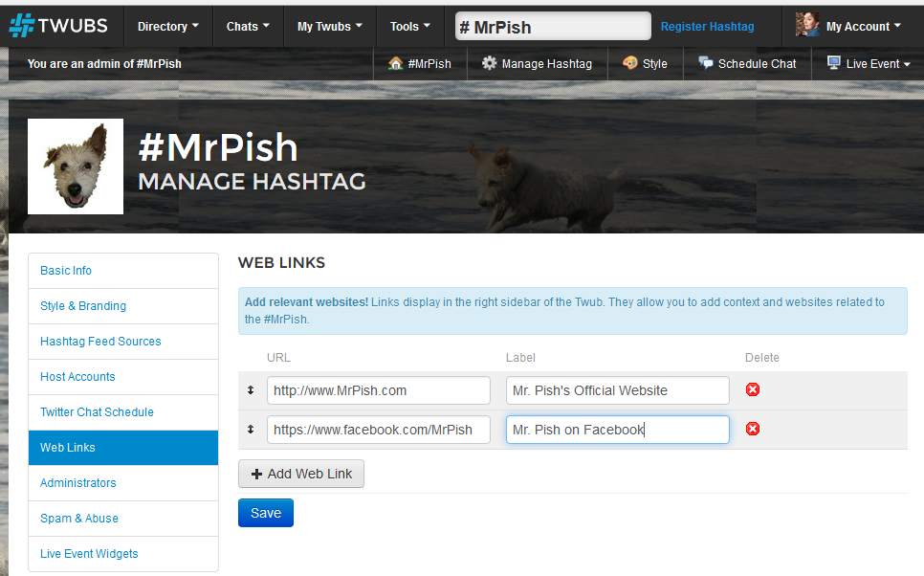Click the MANAGE HASHTAG subtitle
This screenshot has height=576, width=924.
coord(253,182)
